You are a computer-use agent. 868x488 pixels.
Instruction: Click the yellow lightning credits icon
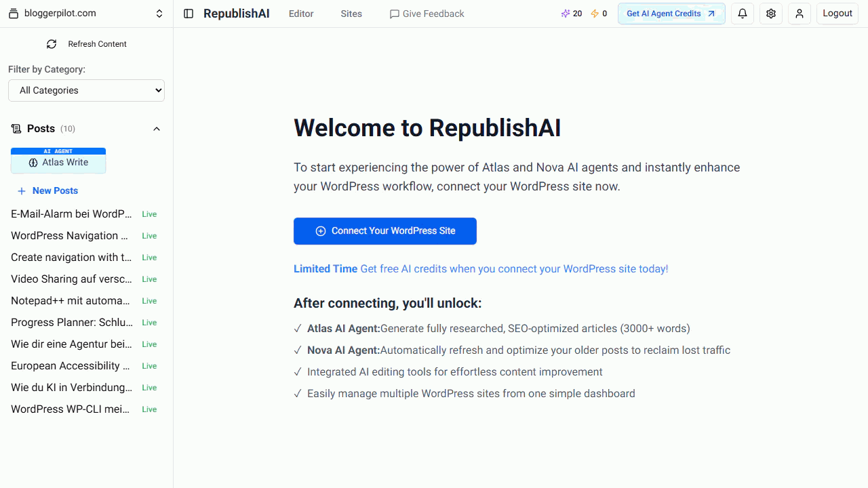click(x=595, y=14)
